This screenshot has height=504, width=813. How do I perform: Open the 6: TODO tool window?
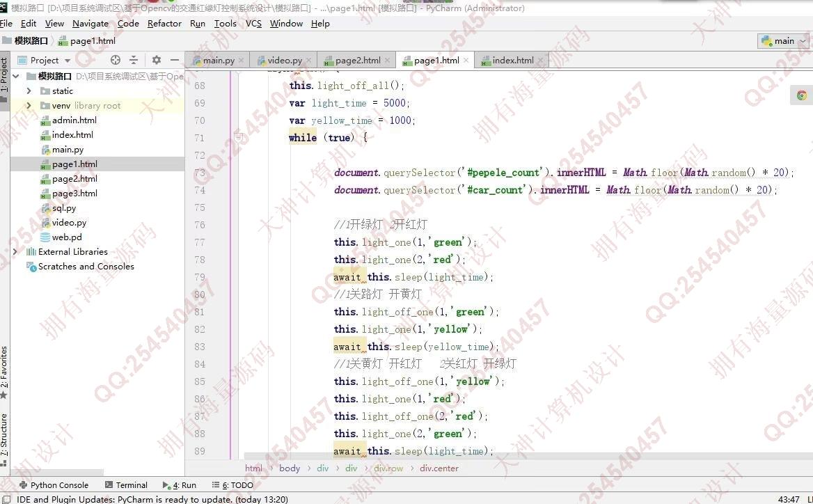click(232, 485)
